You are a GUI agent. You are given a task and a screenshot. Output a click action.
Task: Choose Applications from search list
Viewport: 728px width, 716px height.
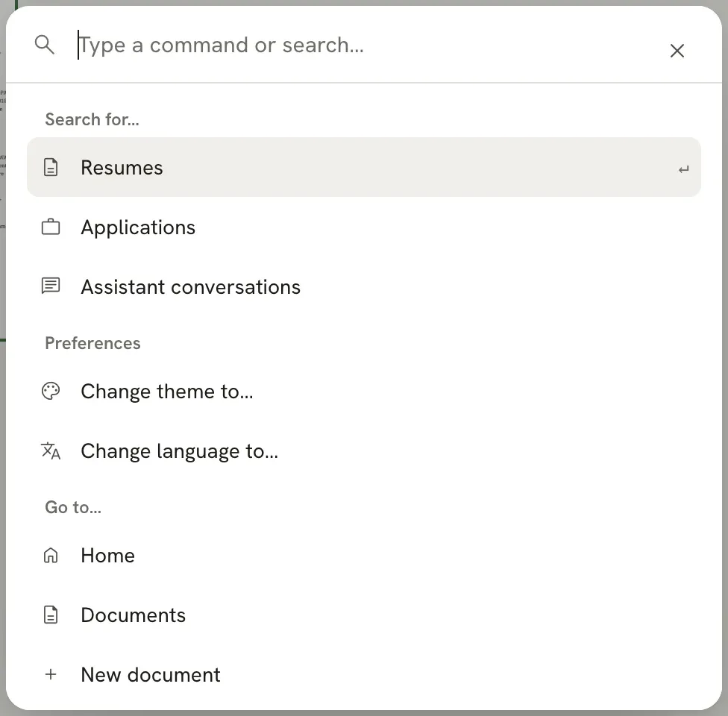pos(363,227)
